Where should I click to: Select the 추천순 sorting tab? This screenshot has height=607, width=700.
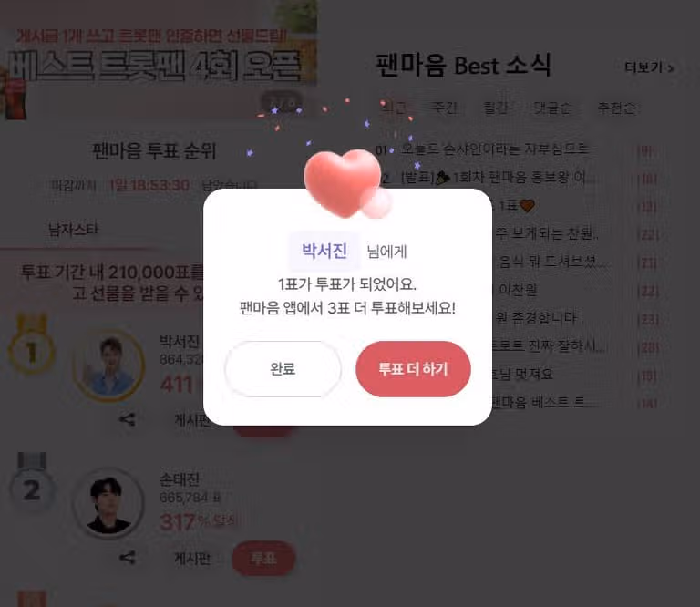[616, 108]
